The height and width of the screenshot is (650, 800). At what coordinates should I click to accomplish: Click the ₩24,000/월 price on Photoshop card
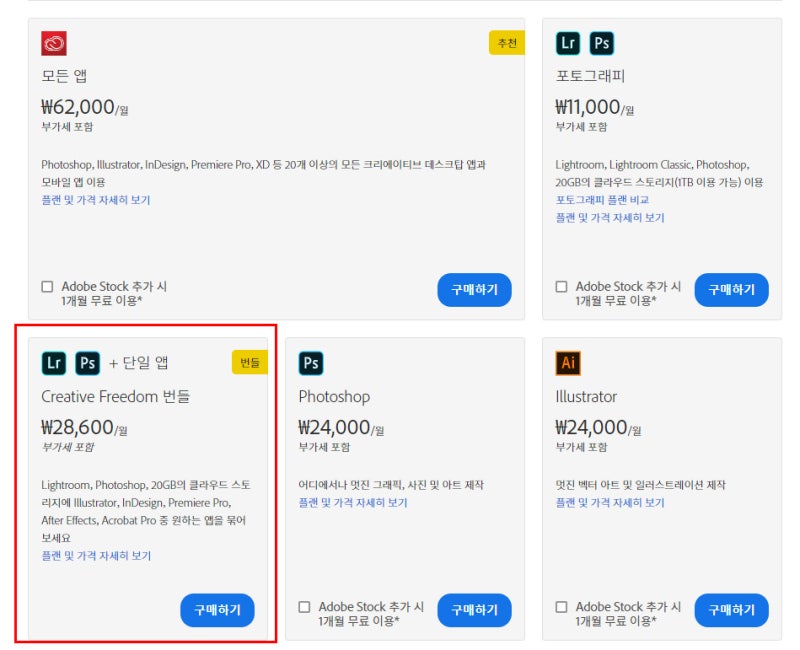pos(341,428)
